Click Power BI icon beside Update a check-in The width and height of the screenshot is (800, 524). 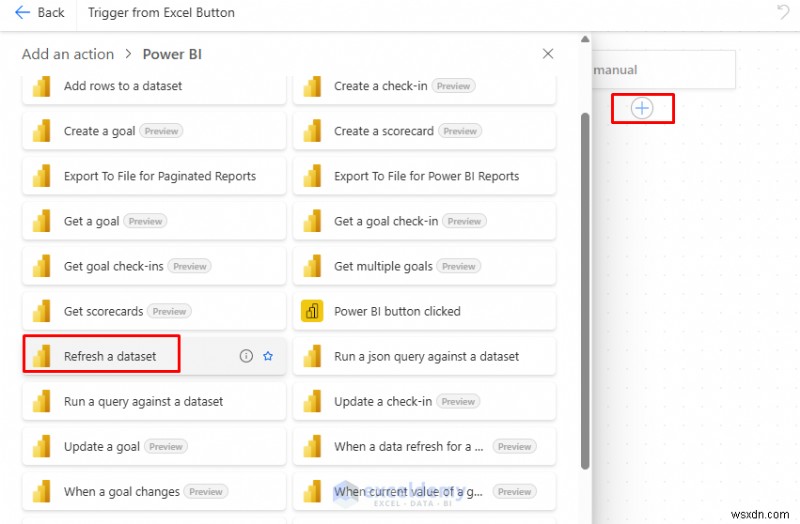[x=312, y=402]
